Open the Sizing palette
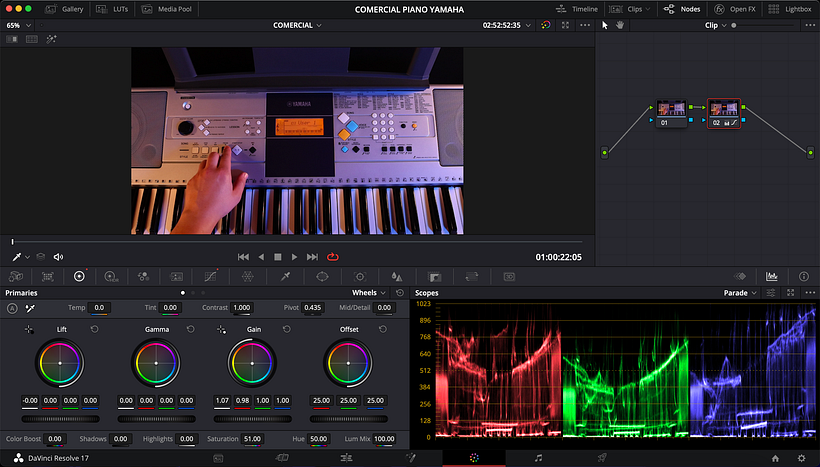Screen dimensions: 820x467 coord(472,277)
